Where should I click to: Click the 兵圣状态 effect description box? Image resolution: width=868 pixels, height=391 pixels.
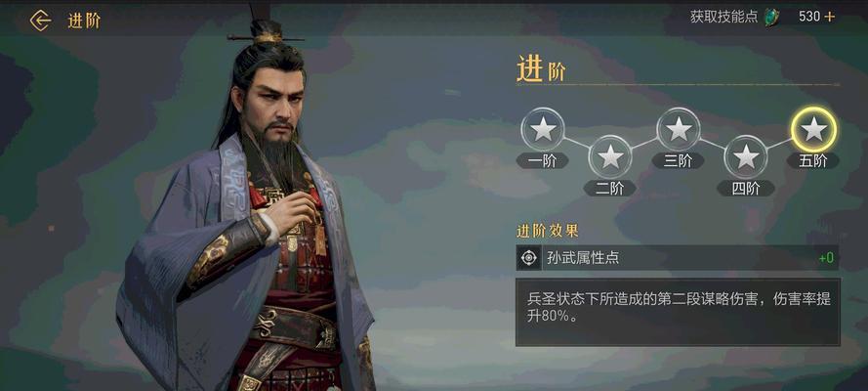click(679, 313)
